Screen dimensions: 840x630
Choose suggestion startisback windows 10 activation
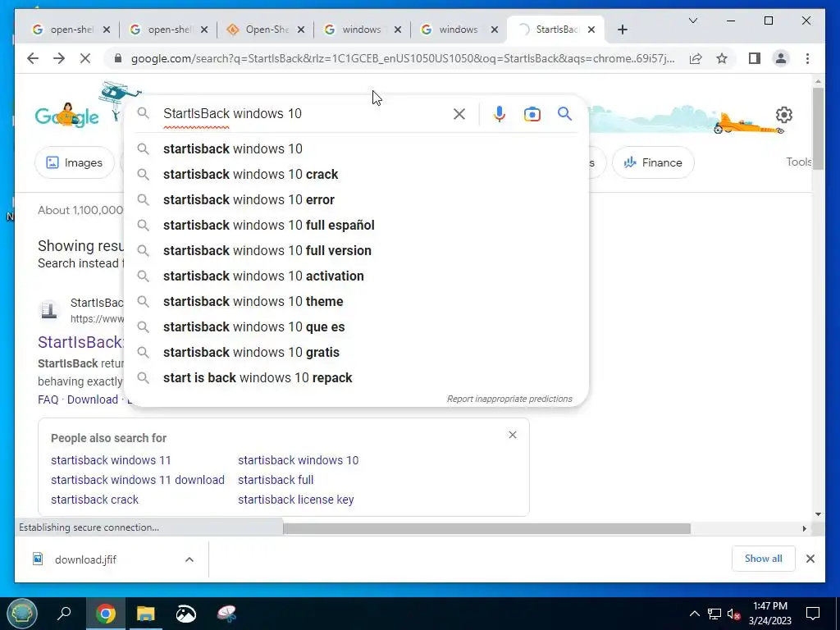[356, 276]
